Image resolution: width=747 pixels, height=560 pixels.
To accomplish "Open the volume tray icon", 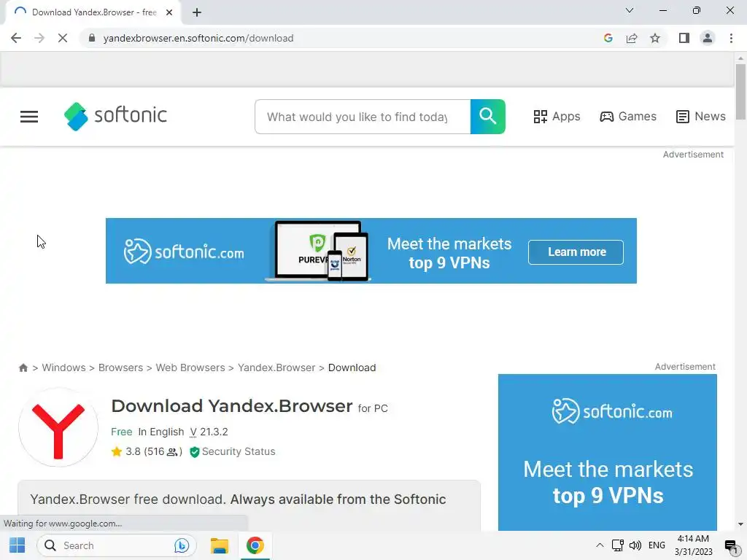I will coord(635,545).
